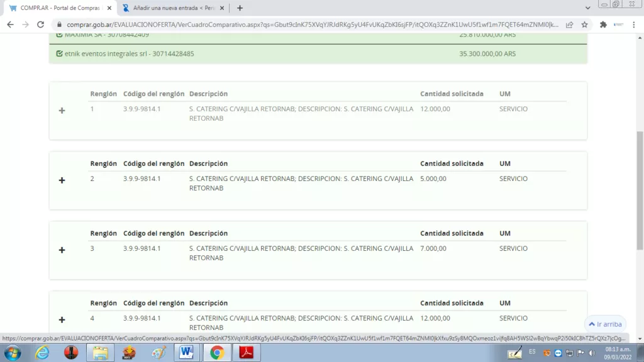Bookmark this page with the star icon

pyautogui.click(x=584, y=25)
